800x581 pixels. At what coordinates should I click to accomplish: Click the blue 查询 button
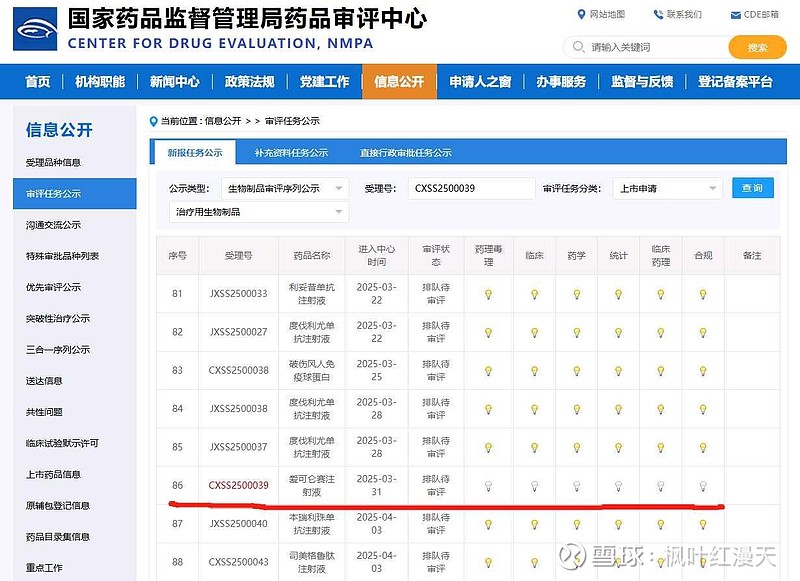pos(752,188)
